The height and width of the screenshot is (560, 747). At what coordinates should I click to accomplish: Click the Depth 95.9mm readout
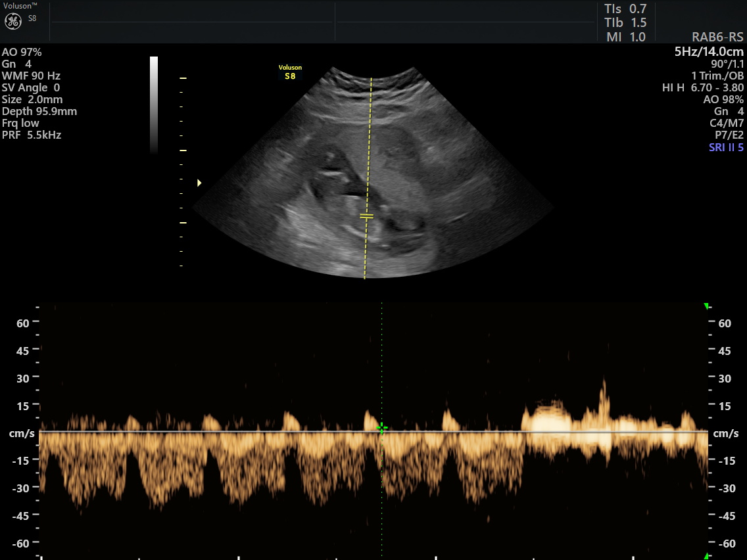(39, 112)
